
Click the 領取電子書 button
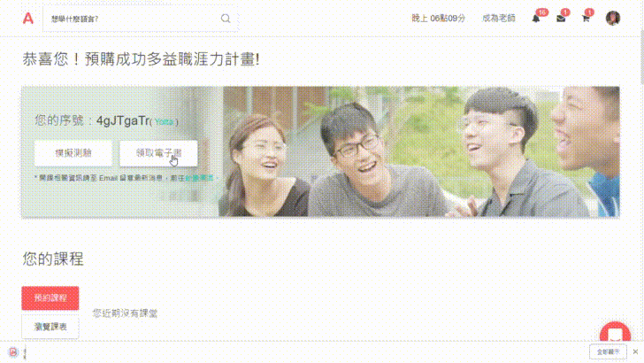[x=158, y=153]
